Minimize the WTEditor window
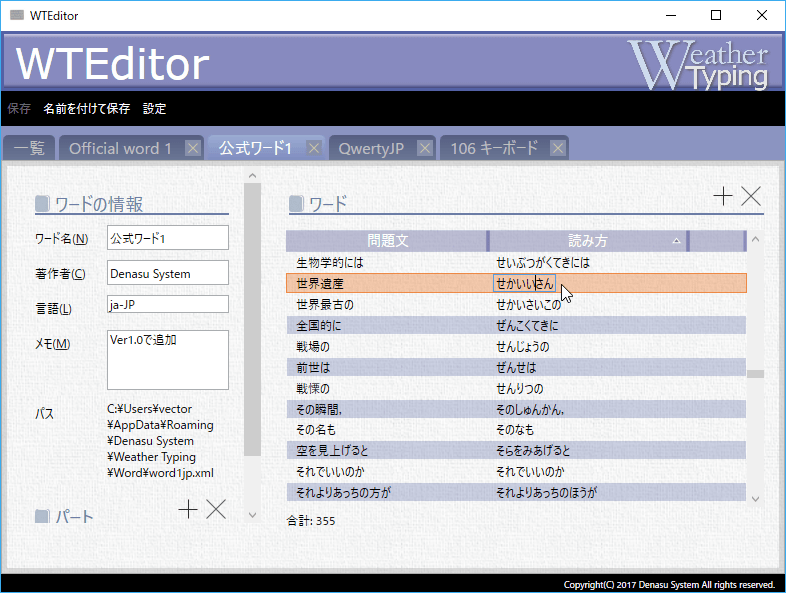This screenshot has width=786, height=593. [671, 16]
